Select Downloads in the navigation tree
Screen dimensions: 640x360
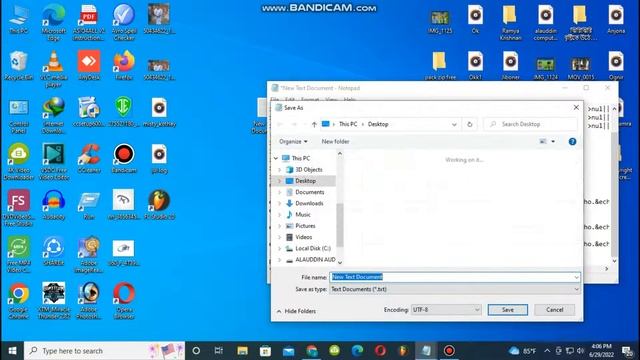point(309,203)
